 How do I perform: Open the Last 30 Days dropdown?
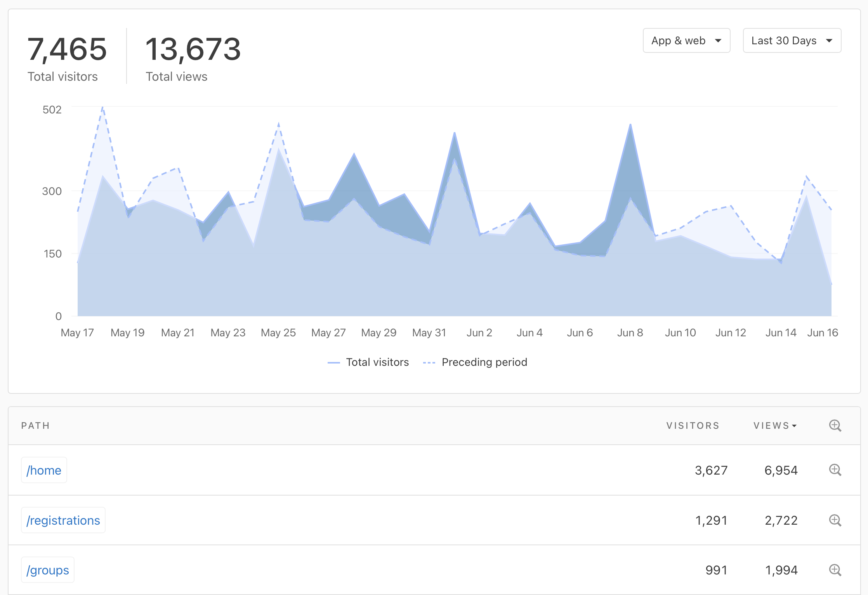[x=792, y=40]
